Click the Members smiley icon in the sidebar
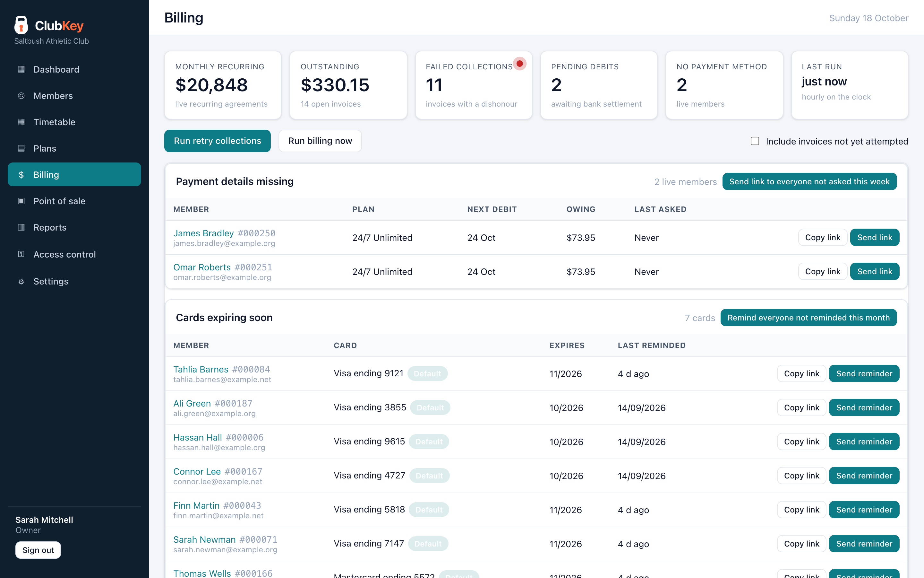The image size is (924, 578). point(21,96)
